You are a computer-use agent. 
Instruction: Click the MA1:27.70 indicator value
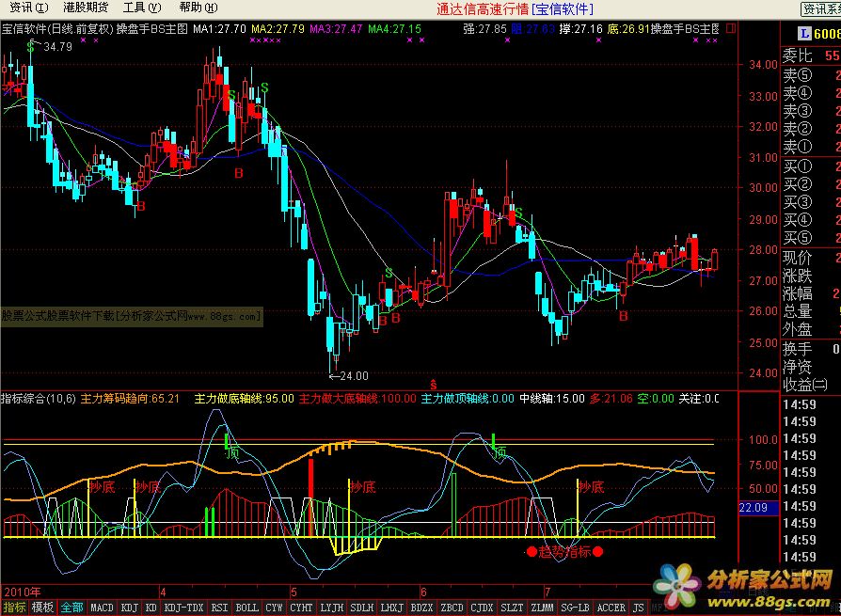coord(219,29)
